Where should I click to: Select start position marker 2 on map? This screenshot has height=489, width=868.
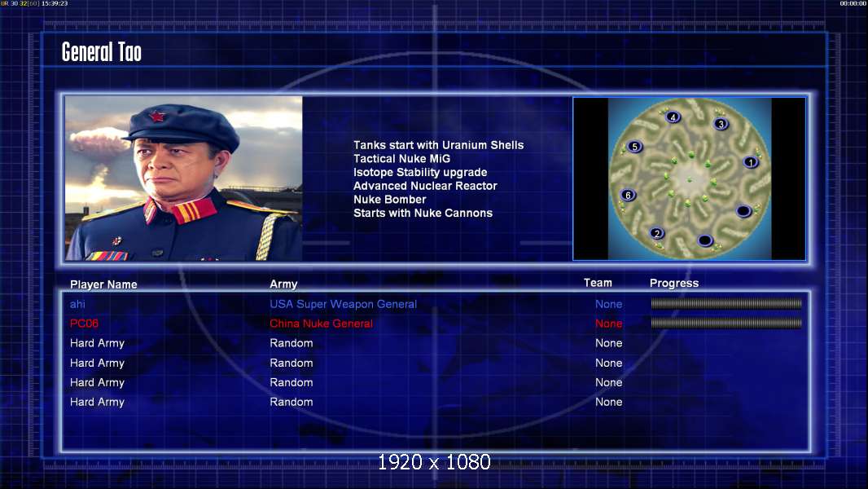[657, 233]
